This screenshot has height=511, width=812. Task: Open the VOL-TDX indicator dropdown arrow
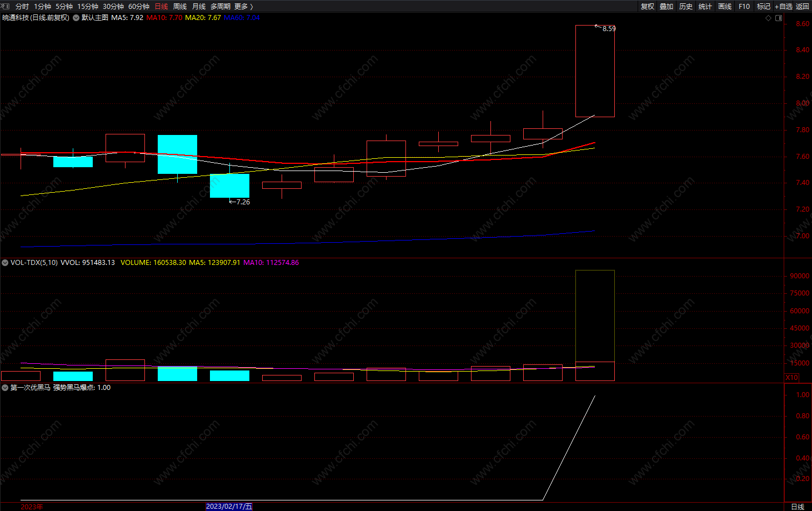(5, 263)
